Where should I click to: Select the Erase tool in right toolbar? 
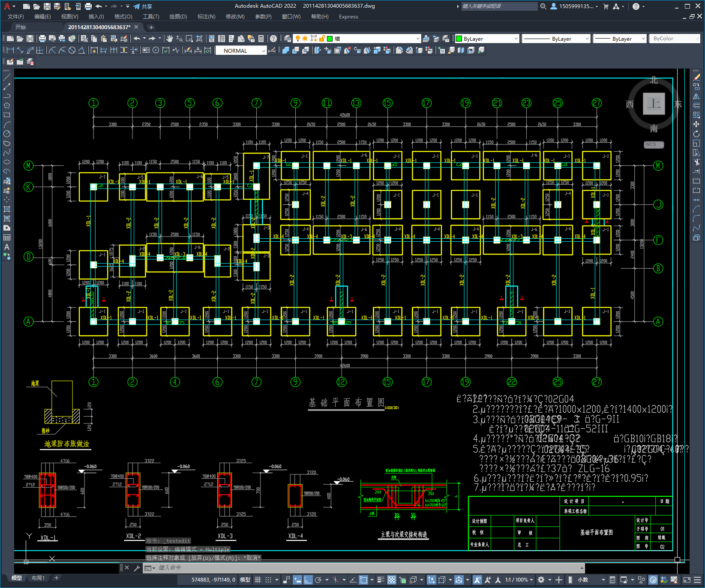click(x=696, y=77)
